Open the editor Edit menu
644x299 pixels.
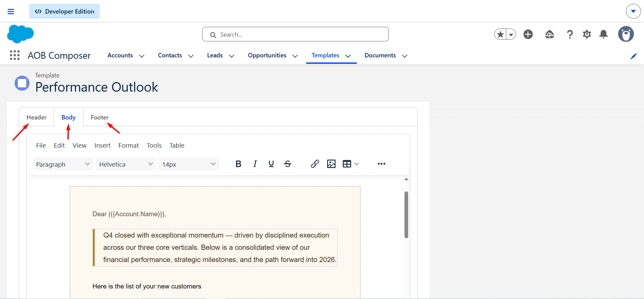[x=59, y=145]
